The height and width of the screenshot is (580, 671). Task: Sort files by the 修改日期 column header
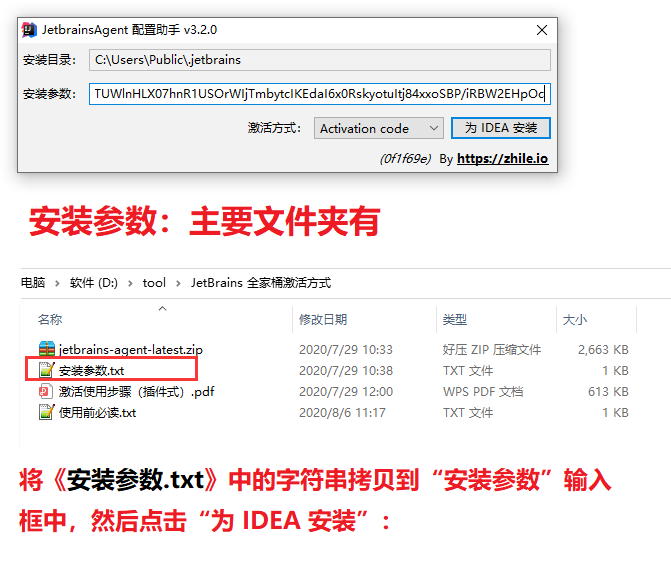[322, 319]
